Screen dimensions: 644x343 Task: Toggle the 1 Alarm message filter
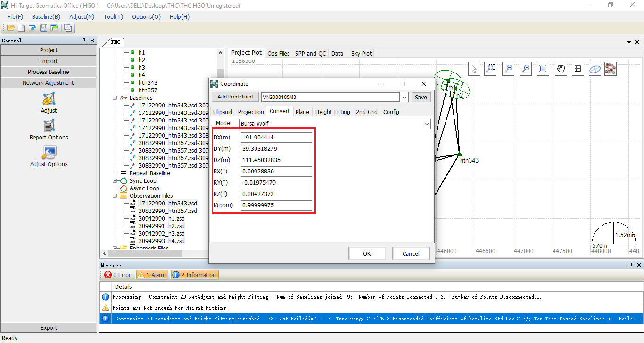151,275
